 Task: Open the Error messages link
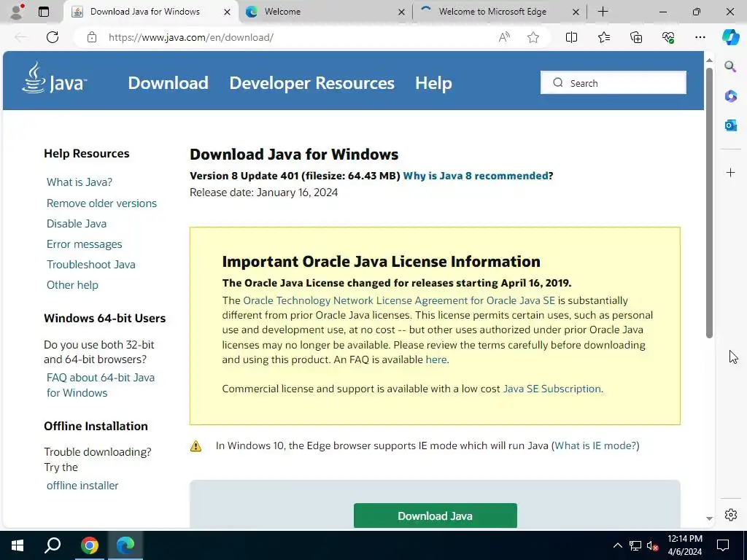pyautogui.click(x=85, y=244)
